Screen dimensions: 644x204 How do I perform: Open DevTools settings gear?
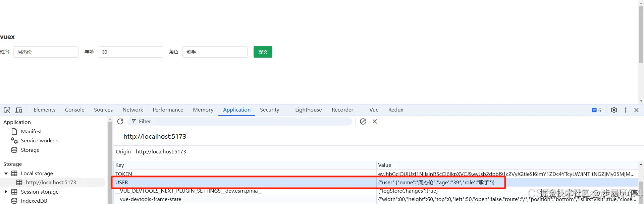point(614,110)
